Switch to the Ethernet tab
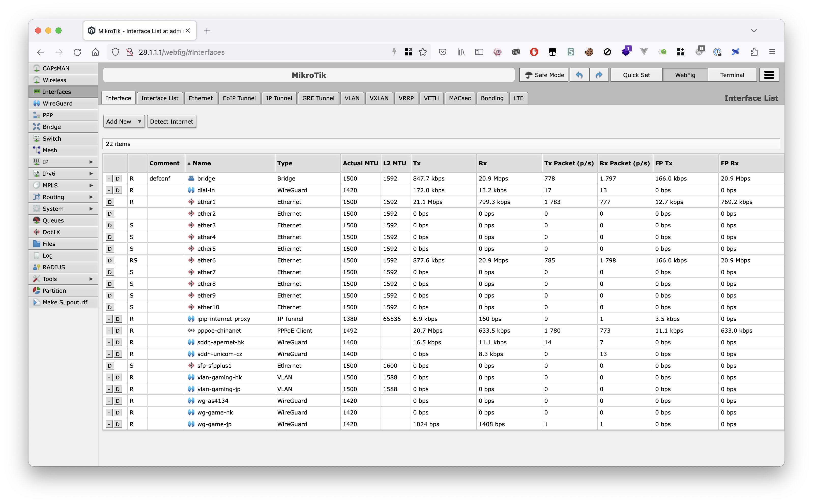Image resolution: width=813 pixels, height=504 pixels. pyautogui.click(x=200, y=98)
